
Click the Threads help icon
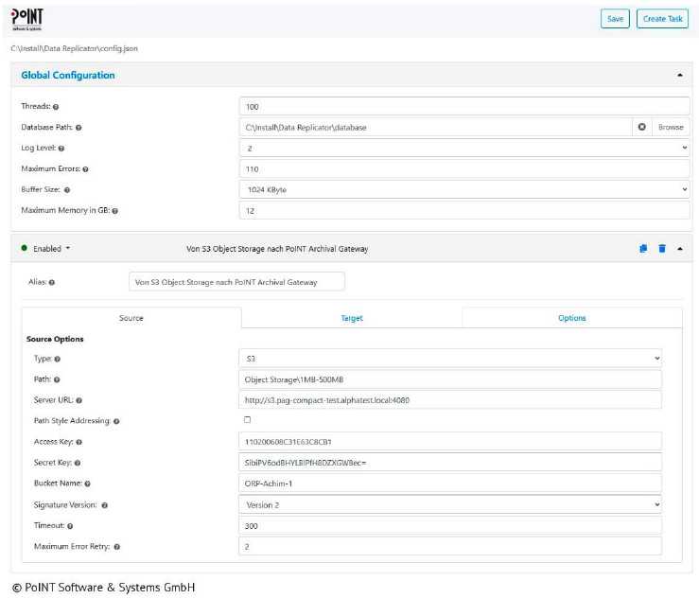pos(56,107)
